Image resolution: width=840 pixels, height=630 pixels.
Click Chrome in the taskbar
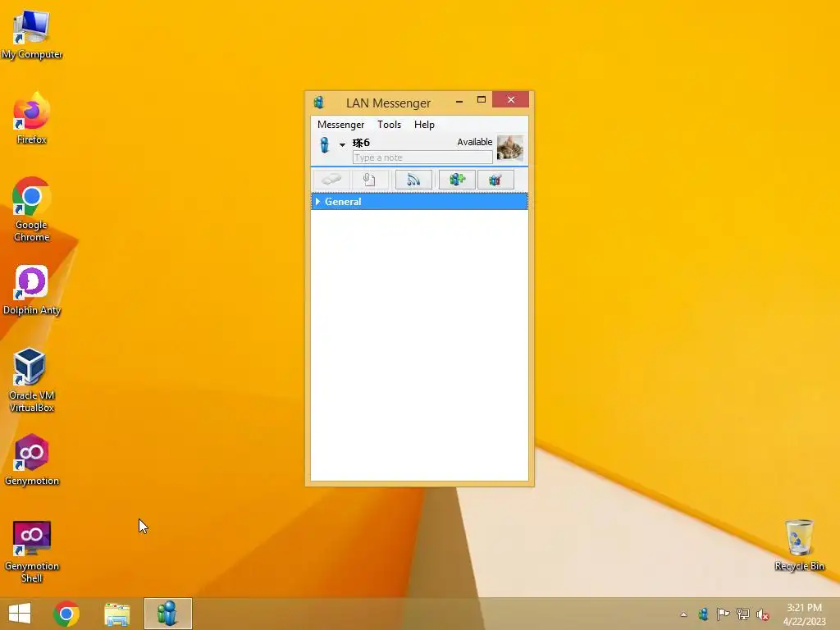[66, 614]
